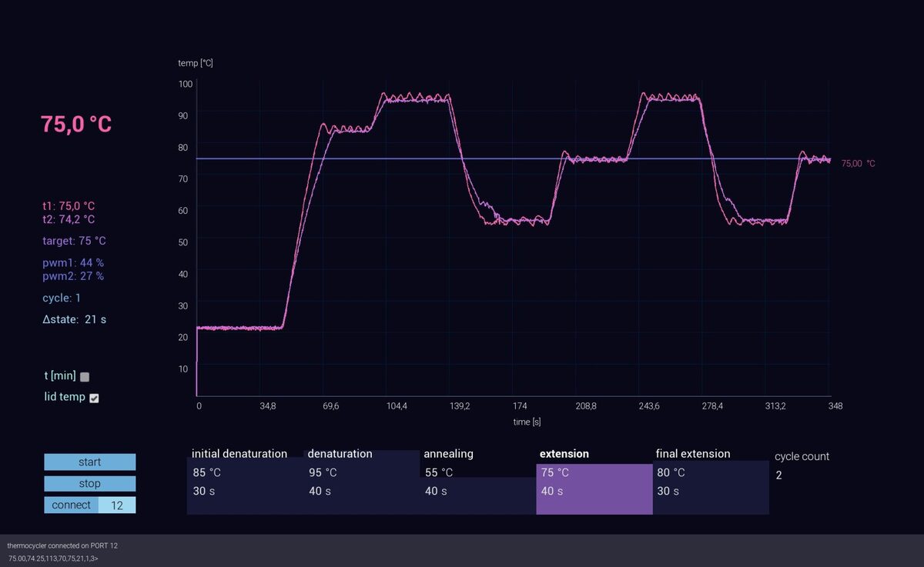Enable the t [min] checkbox
Screen dimensions: 924x567
point(85,377)
